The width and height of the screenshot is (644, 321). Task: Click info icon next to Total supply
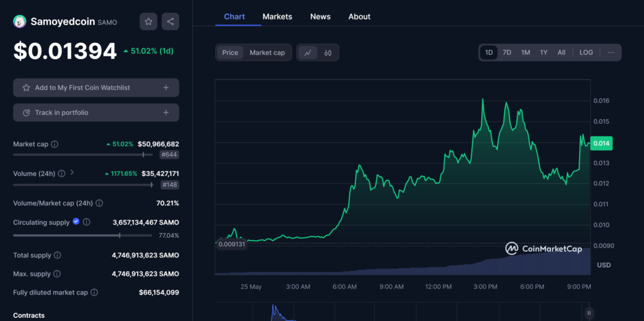click(57, 256)
